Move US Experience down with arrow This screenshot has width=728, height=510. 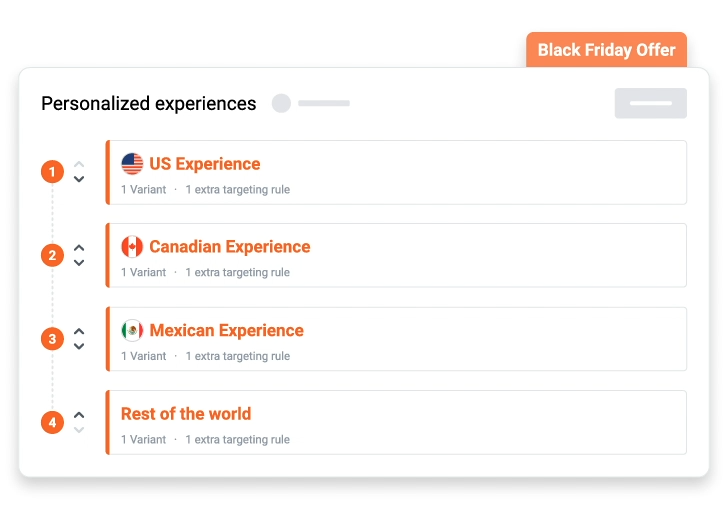79,180
